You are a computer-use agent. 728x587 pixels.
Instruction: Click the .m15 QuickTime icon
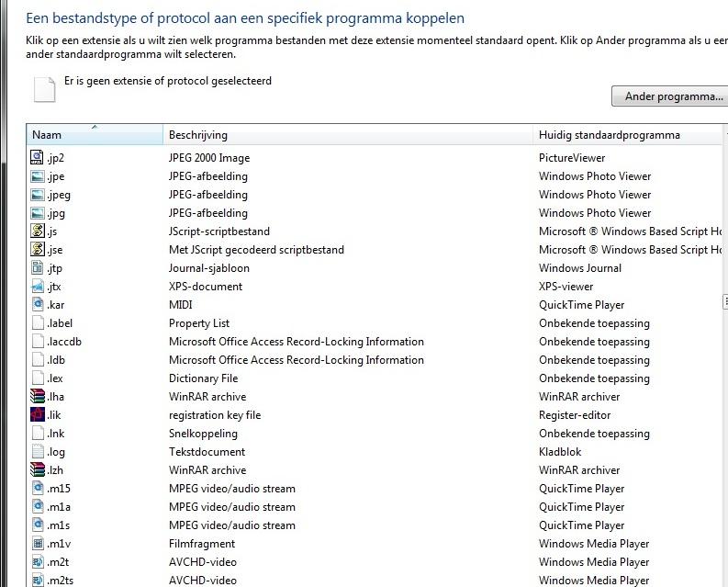(x=37, y=488)
